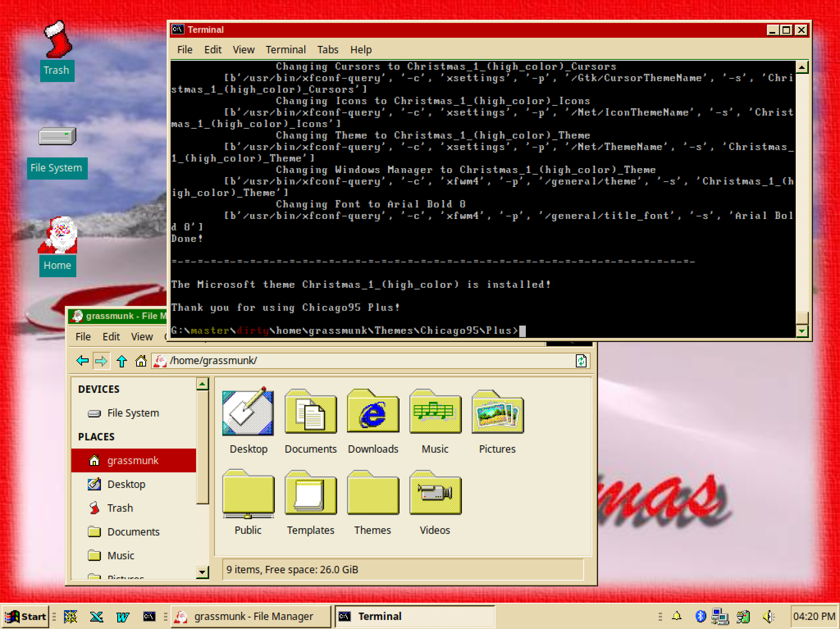Open the Templates folder icon

(310, 492)
